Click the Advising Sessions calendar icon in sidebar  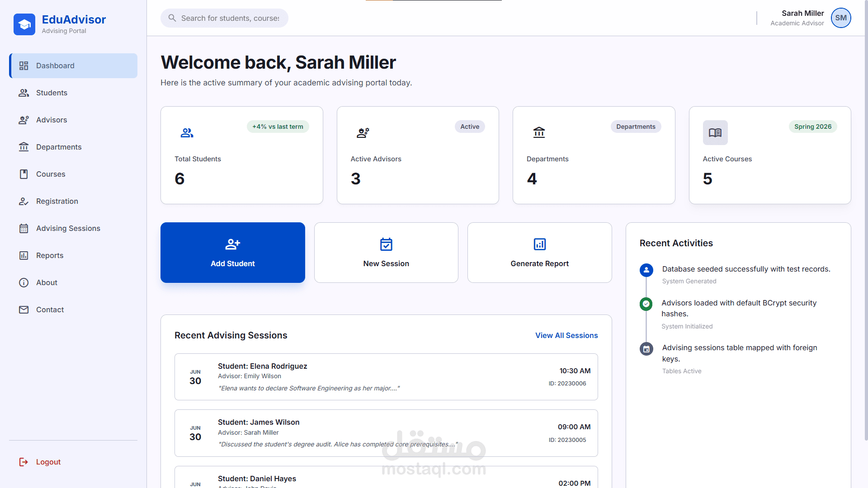point(24,229)
